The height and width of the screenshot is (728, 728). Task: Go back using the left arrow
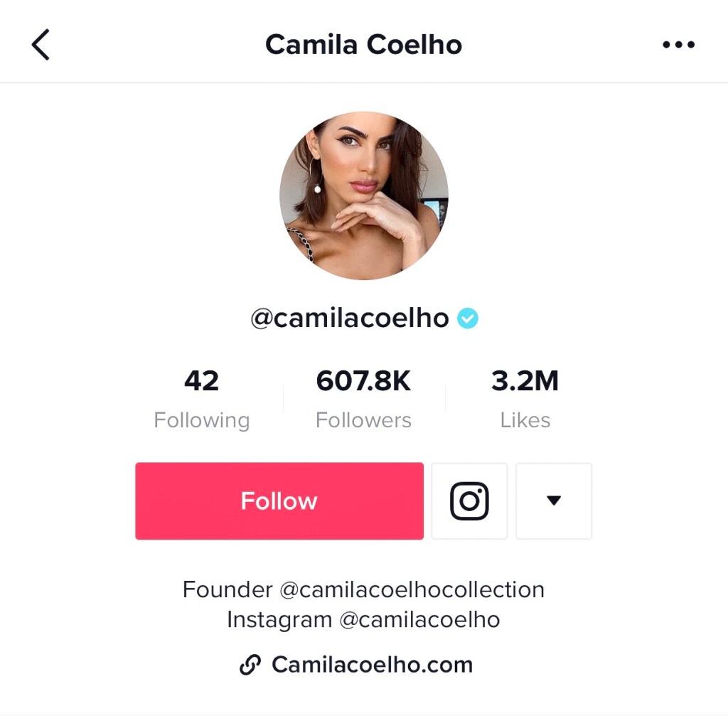coord(41,45)
